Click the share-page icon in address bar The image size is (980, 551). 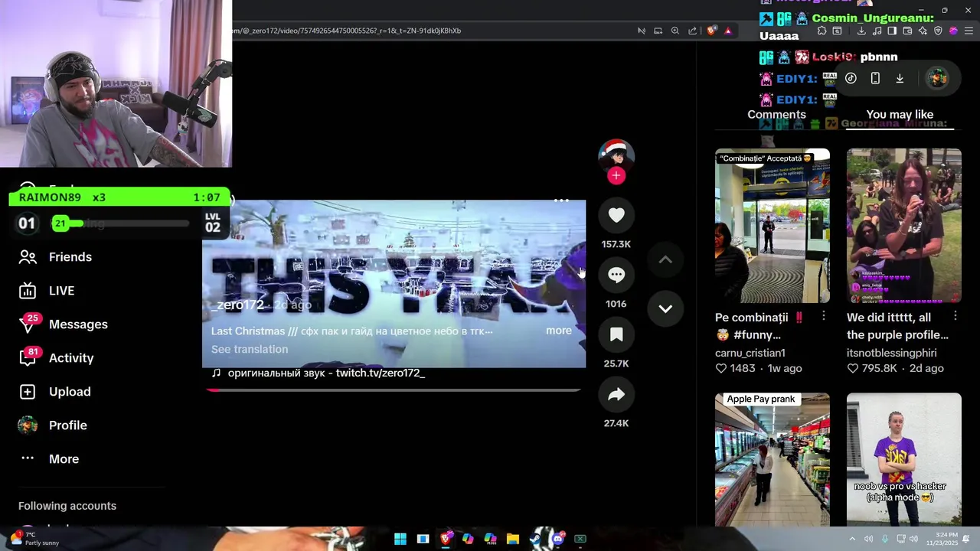coord(692,31)
